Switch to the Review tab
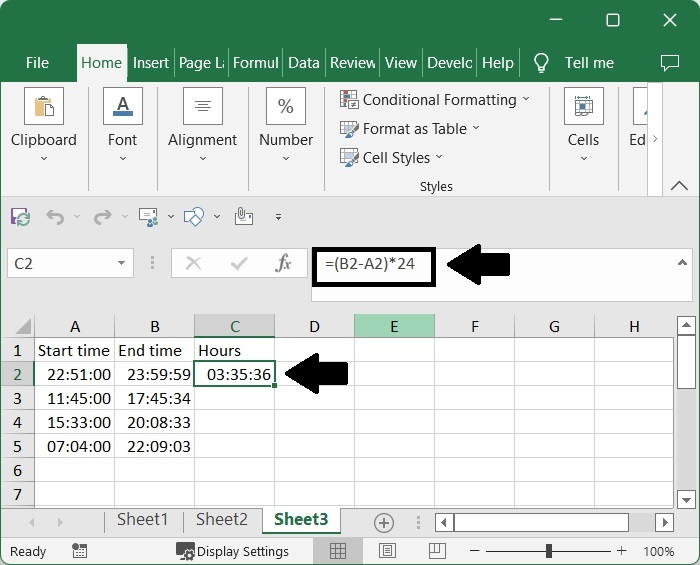This screenshot has height=565, width=700. point(353,62)
